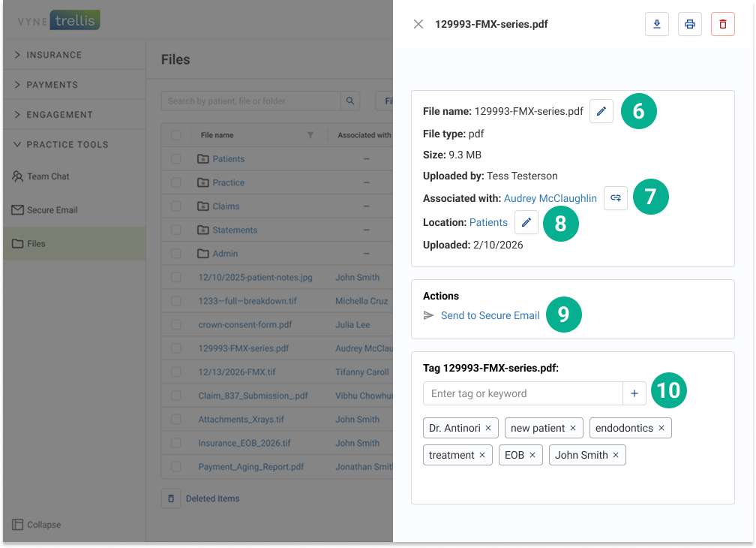Check the box next to Patients folder

[175, 159]
